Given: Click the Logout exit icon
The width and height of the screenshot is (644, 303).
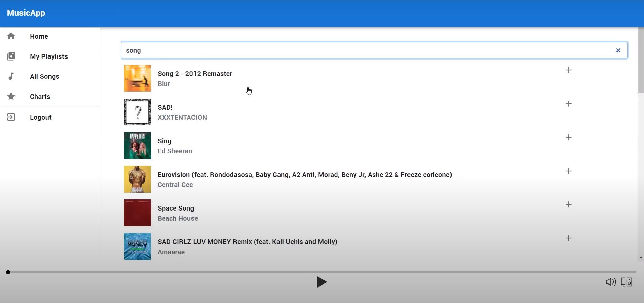Looking at the screenshot, I should pyautogui.click(x=11, y=117).
